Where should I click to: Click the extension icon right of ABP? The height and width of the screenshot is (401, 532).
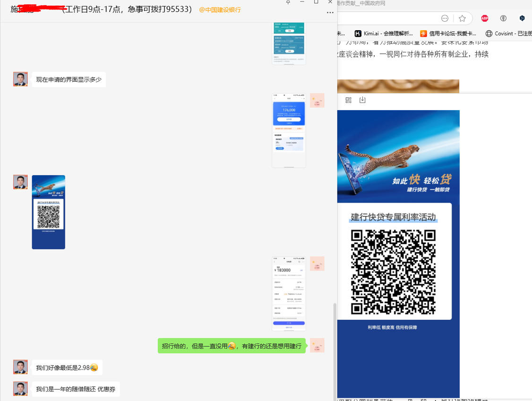(504, 18)
